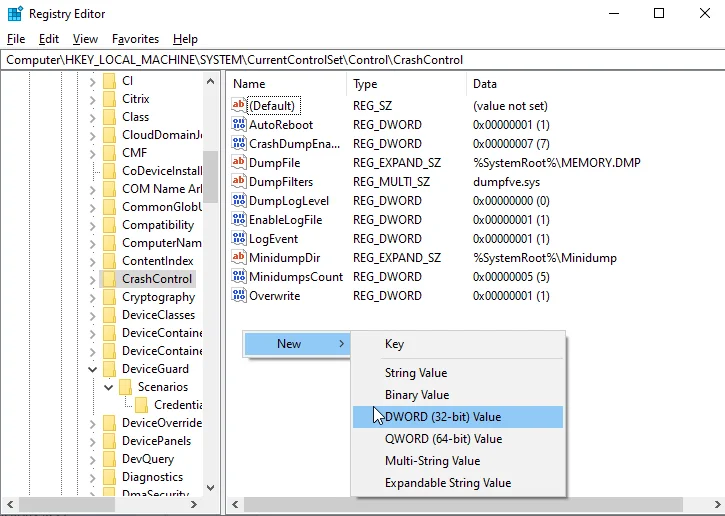Viewport: 725px width, 516px height.
Task: Open the View menu
Action: [86, 39]
